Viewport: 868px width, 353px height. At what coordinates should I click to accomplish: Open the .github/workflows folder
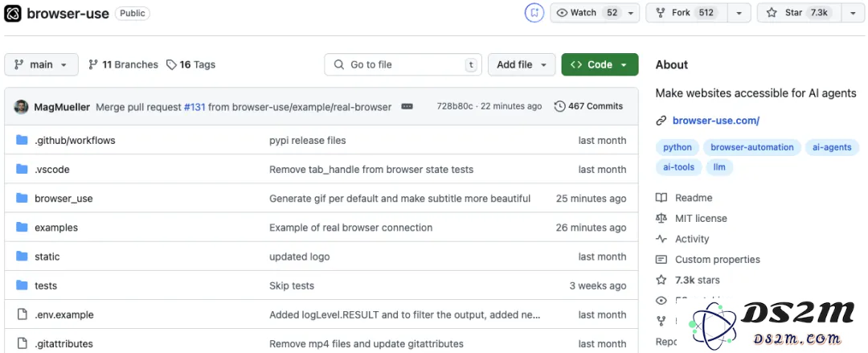point(75,141)
